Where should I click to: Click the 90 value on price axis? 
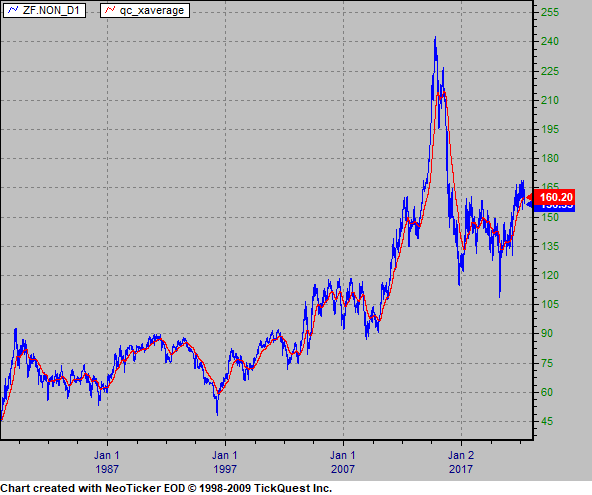pos(547,333)
